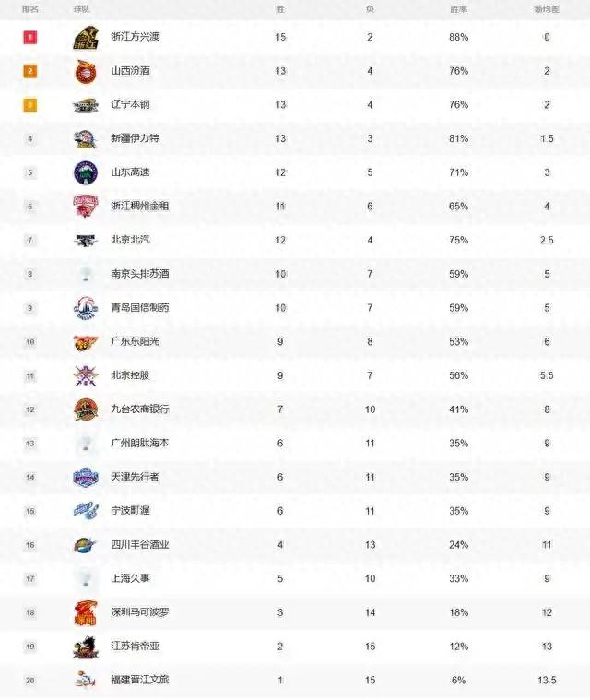Open the 新疆伊力特 team logo
Image resolution: width=590 pixels, height=700 pixels.
click(85, 139)
